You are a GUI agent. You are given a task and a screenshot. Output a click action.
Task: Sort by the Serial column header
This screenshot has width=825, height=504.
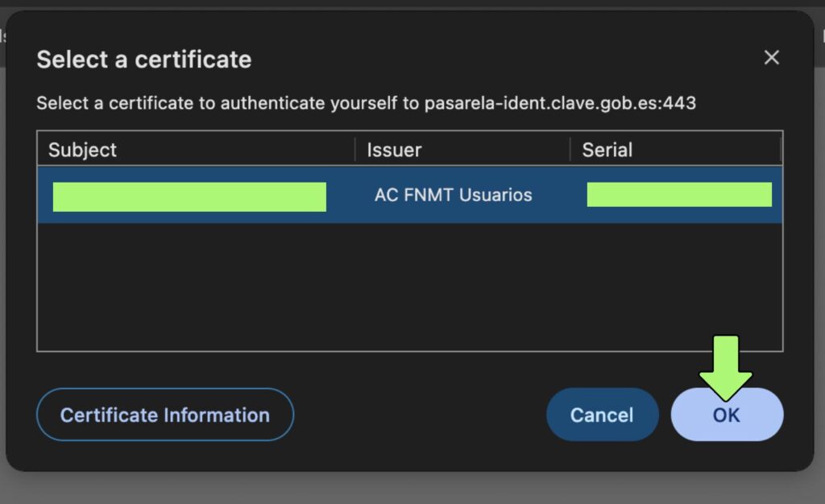(x=607, y=150)
